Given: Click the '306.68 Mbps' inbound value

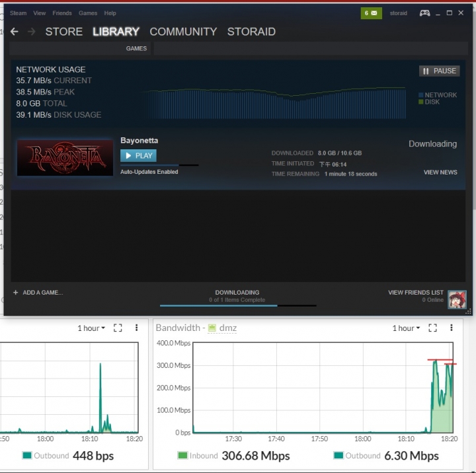Looking at the screenshot, I should pos(256,456).
